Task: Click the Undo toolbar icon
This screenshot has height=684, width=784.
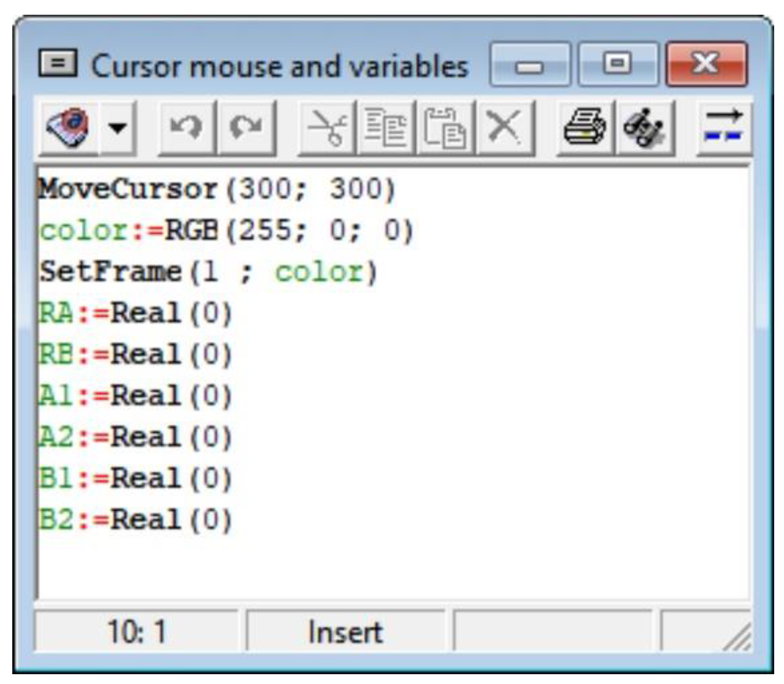Action: [187, 128]
